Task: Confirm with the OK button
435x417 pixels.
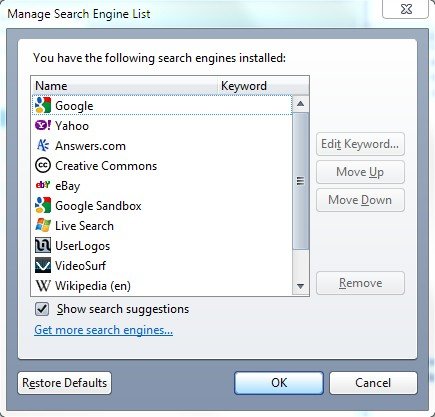Action: point(279,383)
